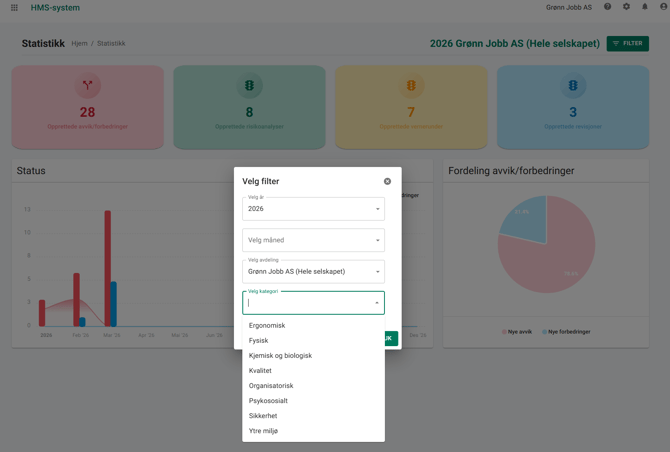
Task: Close the Velg filter dialog
Action: point(387,181)
